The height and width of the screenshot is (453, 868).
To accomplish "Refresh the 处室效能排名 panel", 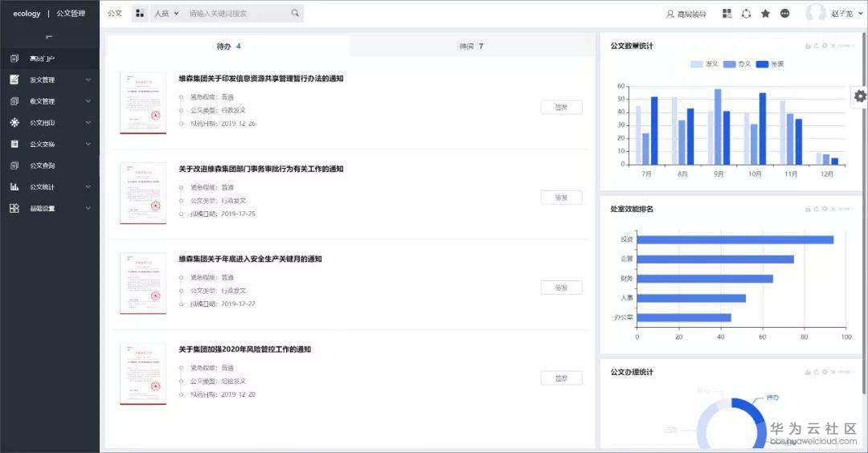I will (x=816, y=209).
